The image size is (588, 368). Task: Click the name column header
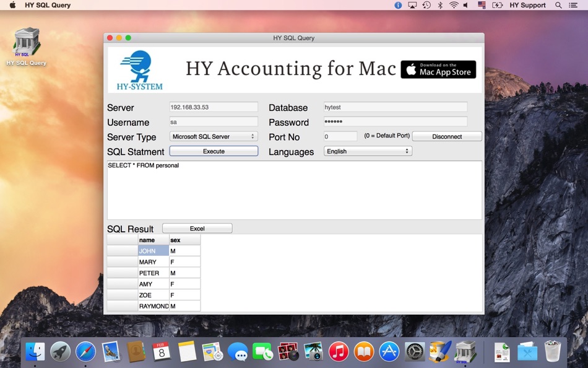click(153, 240)
